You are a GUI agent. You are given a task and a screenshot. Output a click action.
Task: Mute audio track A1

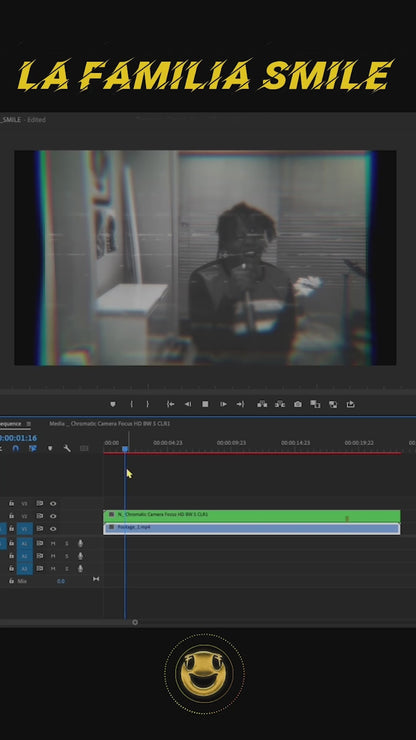point(53,543)
